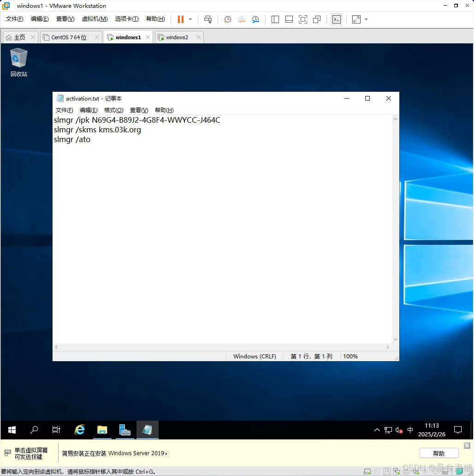This screenshot has height=476, width=474.
Task: Click the slmgr /ato line
Action: pos(72,140)
